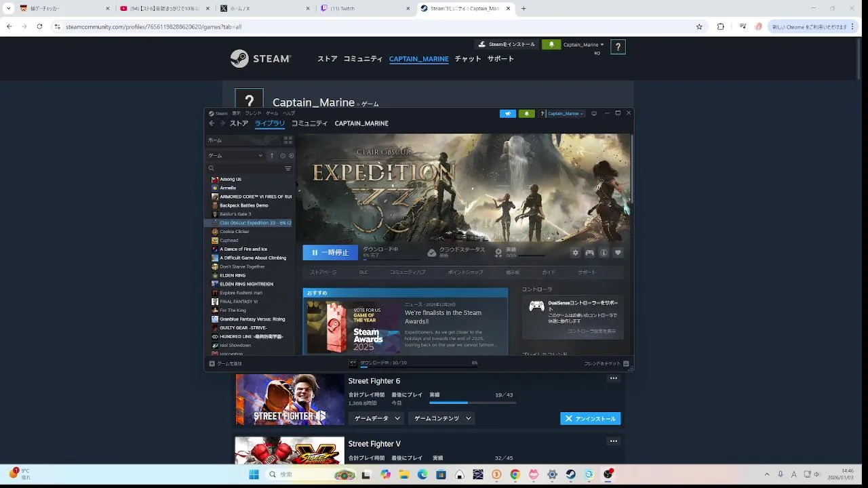Screen dimensions: 868x488
Task: Expand ゲームコンテンツ dropdown for Street Fighter 6
Action: coord(441,418)
